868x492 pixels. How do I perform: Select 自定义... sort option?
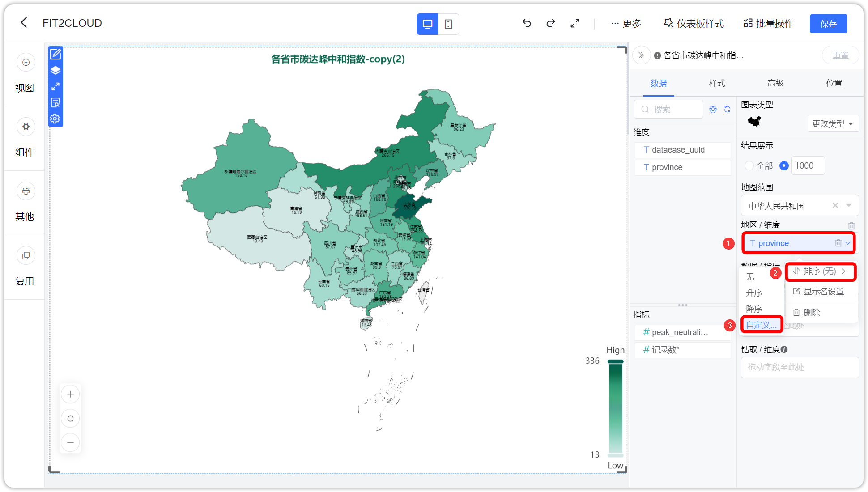[x=761, y=325]
